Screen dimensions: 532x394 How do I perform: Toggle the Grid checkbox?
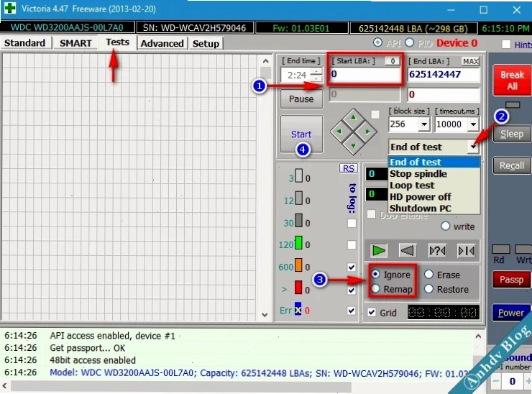pos(372,312)
